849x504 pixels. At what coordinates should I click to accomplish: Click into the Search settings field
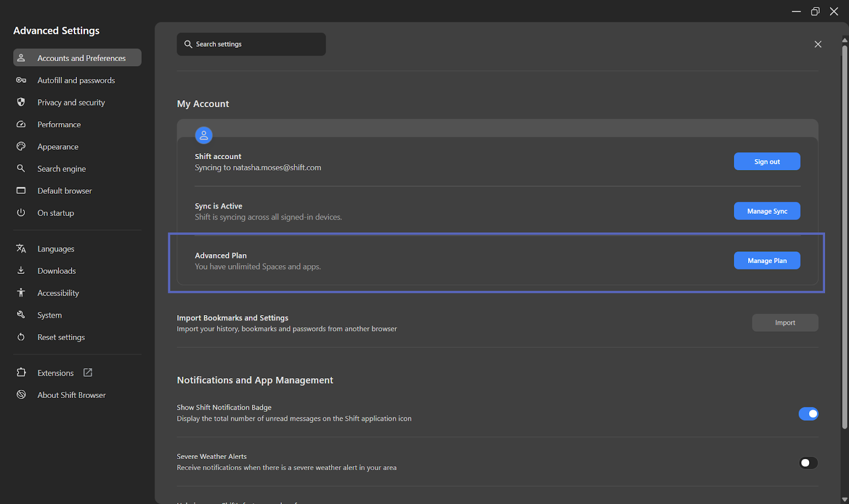[x=251, y=44]
